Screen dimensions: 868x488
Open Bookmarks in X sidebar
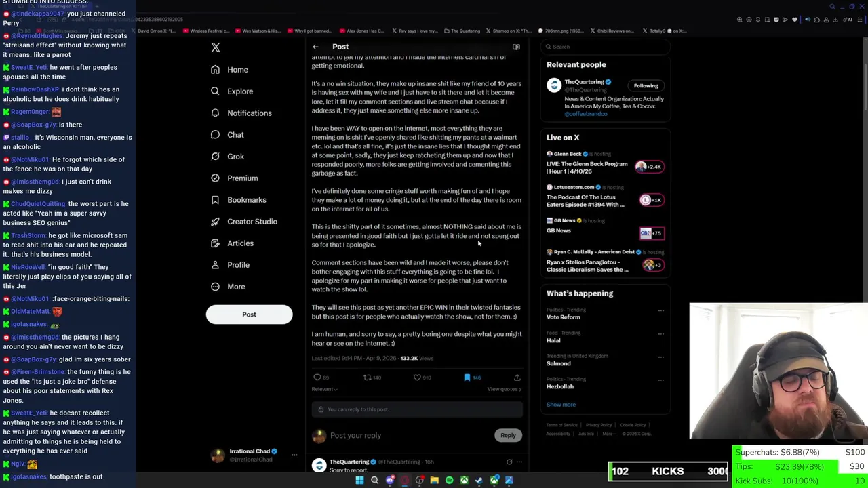[x=238, y=200]
